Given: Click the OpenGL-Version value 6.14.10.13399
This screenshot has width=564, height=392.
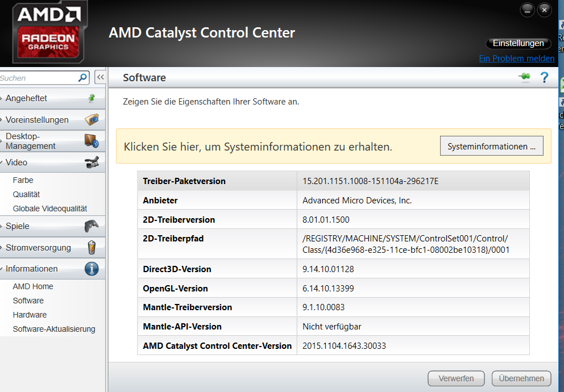Looking at the screenshot, I should pos(328,289).
